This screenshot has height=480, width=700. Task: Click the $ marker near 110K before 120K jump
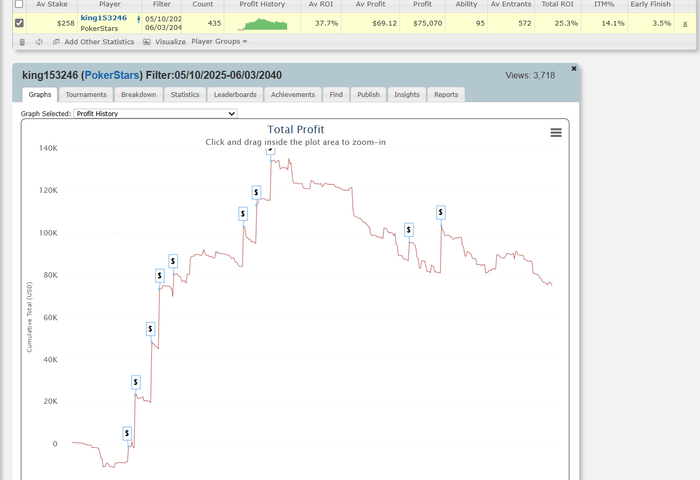(243, 214)
